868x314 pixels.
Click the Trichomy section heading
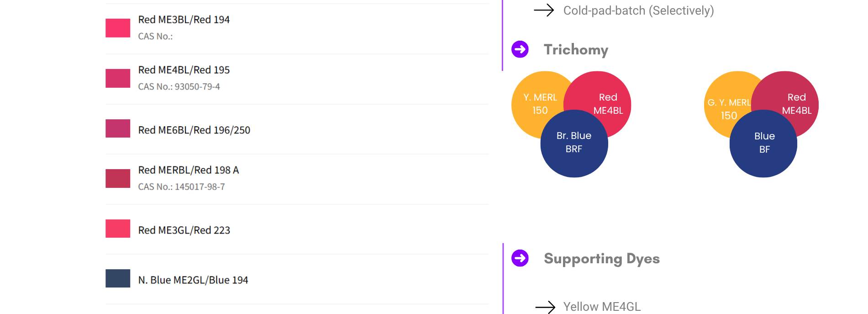point(576,50)
